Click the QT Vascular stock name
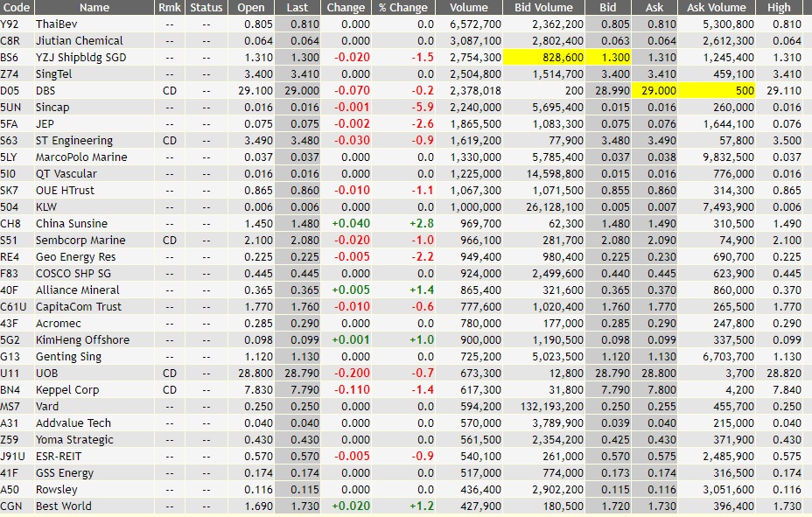Screen dimensions: 812x517 click(x=66, y=174)
